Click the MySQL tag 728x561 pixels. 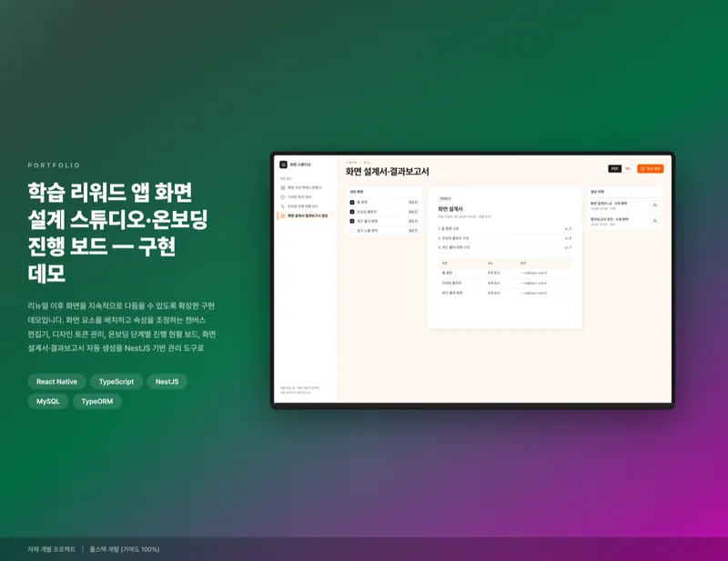coord(48,401)
